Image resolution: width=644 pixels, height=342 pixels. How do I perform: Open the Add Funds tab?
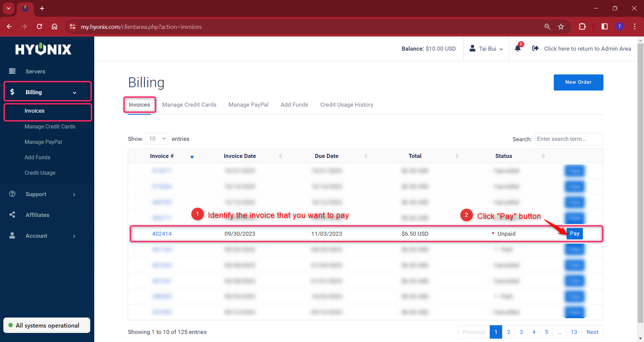pyautogui.click(x=294, y=105)
